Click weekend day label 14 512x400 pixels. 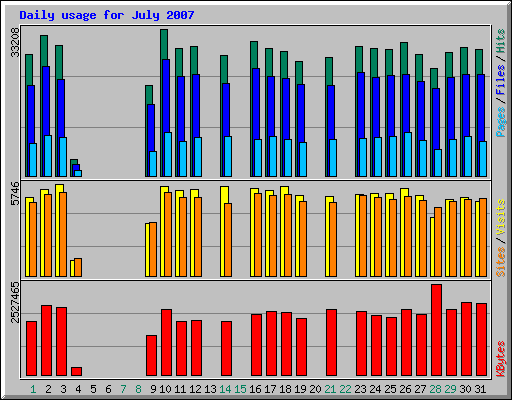pos(225,389)
